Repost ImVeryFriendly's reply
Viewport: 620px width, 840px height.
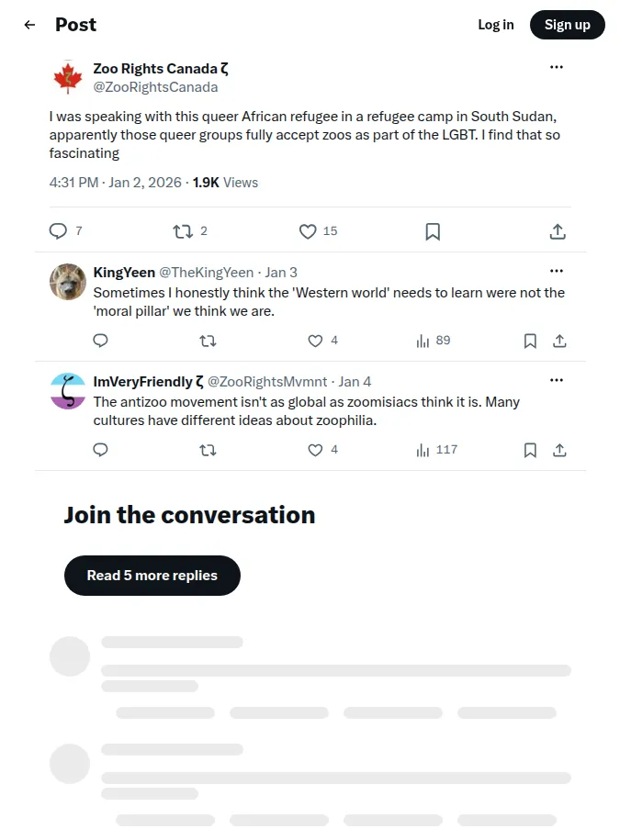point(208,450)
